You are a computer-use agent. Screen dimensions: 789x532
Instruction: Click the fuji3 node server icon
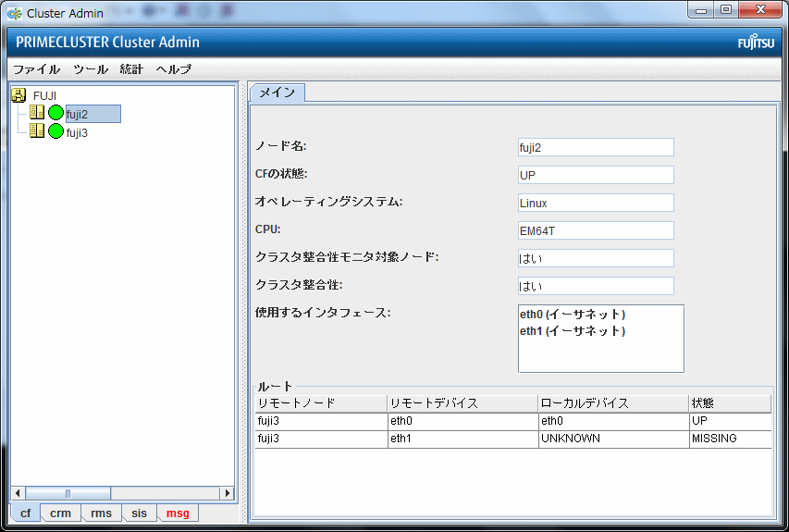point(37,130)
